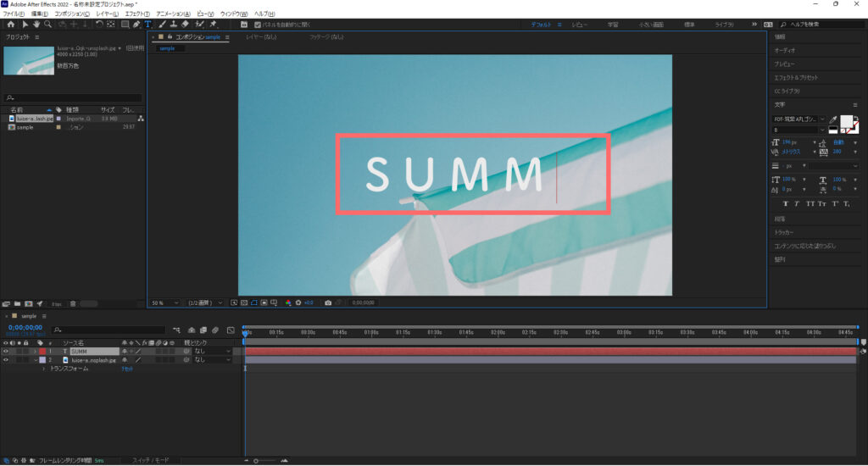868x466 pixels.
Task: Select the Zoom magnifier tool
Action: 49,25
